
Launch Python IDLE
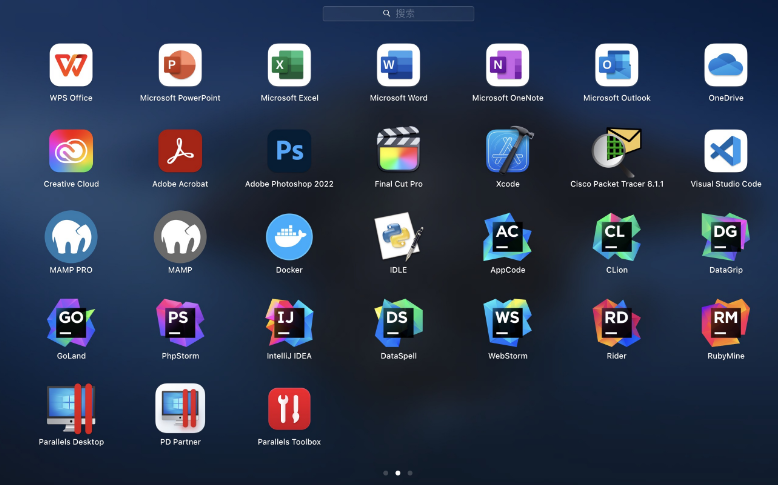click(398, 237)
